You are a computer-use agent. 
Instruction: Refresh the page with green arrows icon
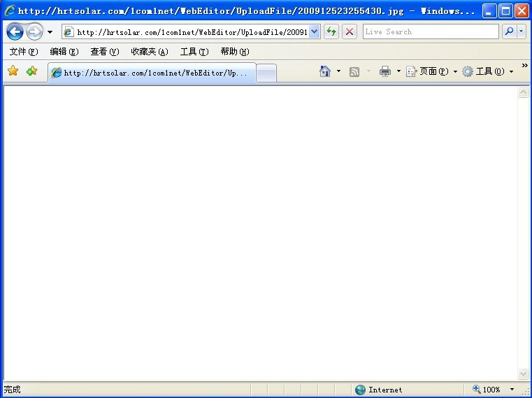tap(331, 32)
